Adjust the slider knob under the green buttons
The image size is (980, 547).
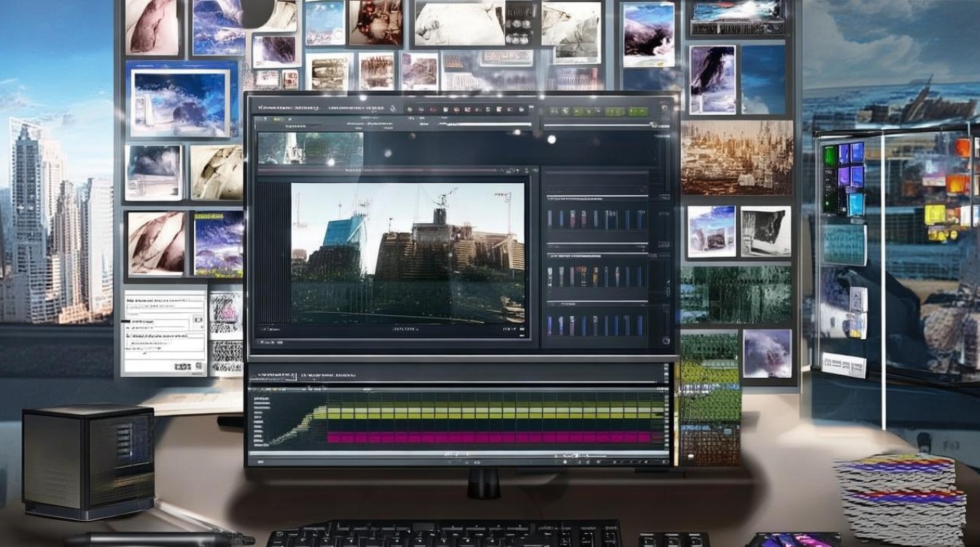click(653, 125)
